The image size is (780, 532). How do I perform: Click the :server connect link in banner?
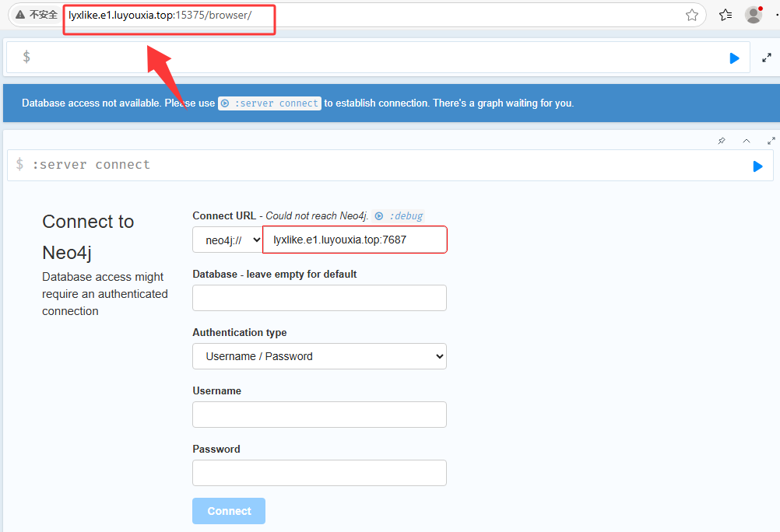click(x=269, y=103)
